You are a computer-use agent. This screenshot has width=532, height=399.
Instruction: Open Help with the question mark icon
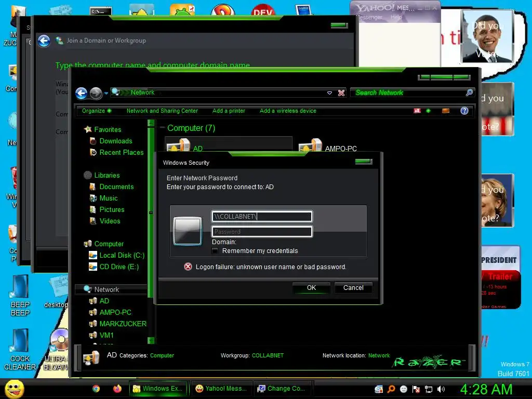(464, 111)
